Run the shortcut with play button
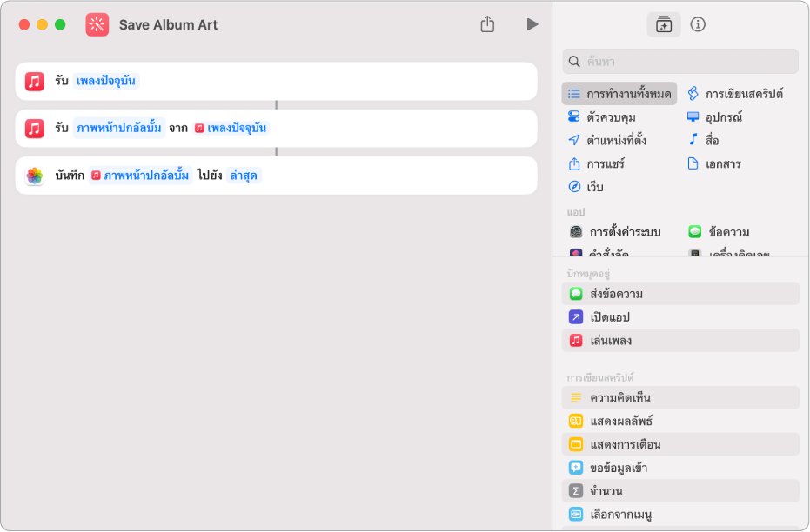Screen dimensions: 810x532 pyautogui.click(x=532, y=24)
